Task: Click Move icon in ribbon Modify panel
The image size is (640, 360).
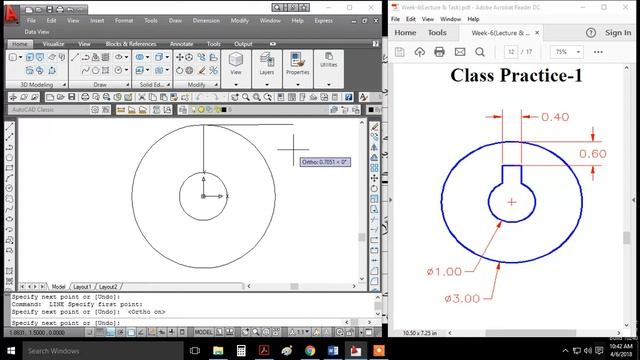Action: (180, 58)
